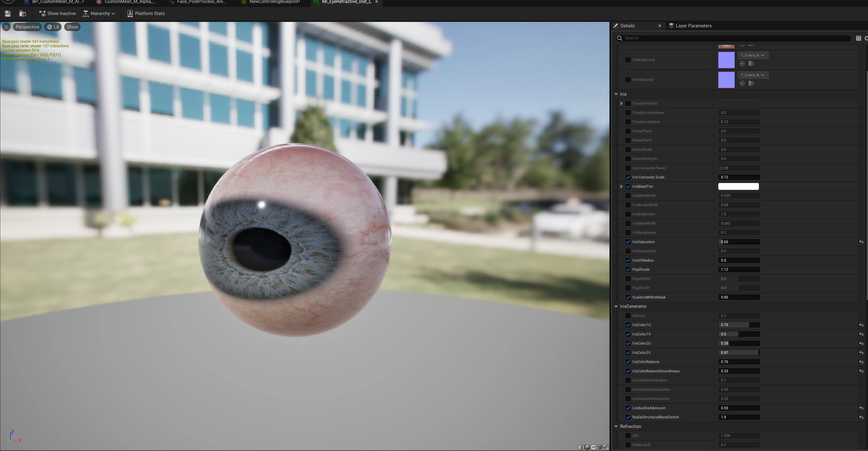The image size is (868, 451).
Task: Click the IrisColor1U value slider
Action: coord(739,325)
